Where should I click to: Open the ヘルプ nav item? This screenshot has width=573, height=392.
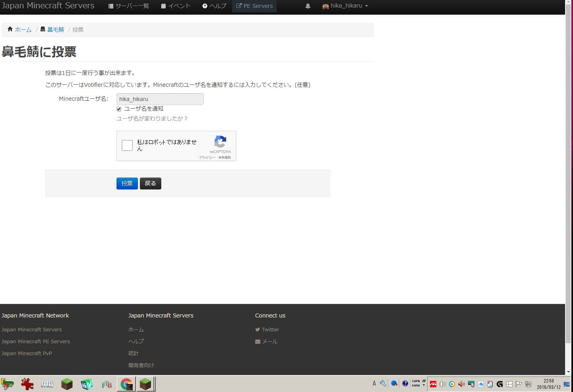click(x=214, y=6)
